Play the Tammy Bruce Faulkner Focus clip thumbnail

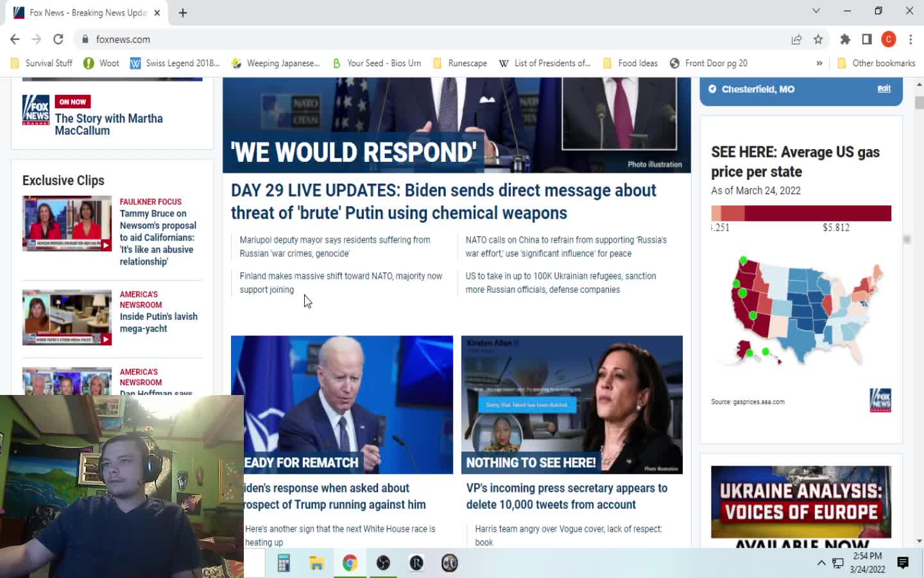tap(67, 223)
